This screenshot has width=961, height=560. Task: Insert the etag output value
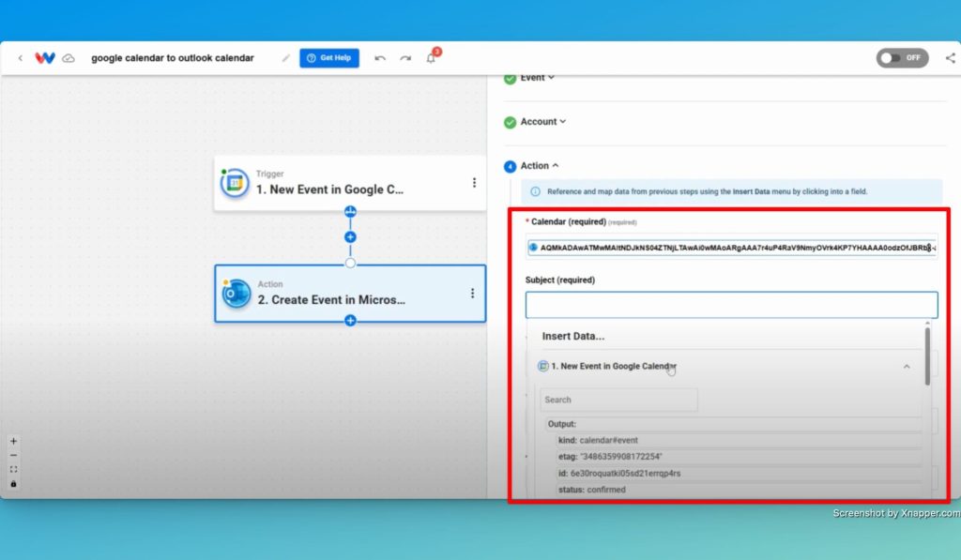[739, 457]
